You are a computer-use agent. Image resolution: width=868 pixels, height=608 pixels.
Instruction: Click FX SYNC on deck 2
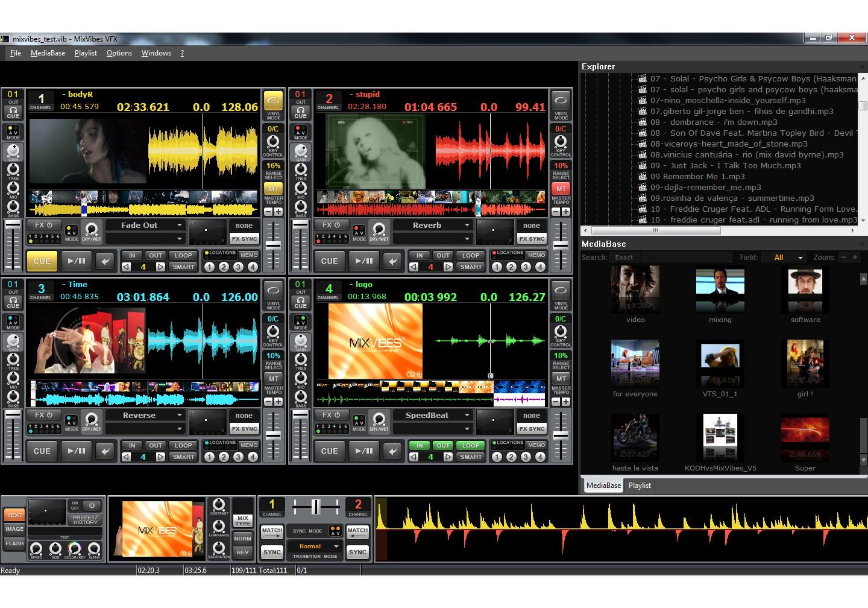point(532,239)
